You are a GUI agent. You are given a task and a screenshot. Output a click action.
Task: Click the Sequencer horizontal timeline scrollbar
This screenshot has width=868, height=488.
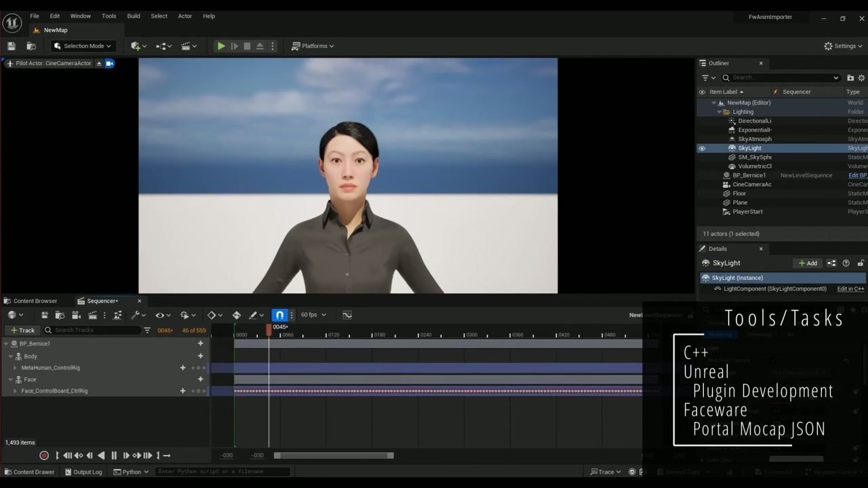(334, 455)
